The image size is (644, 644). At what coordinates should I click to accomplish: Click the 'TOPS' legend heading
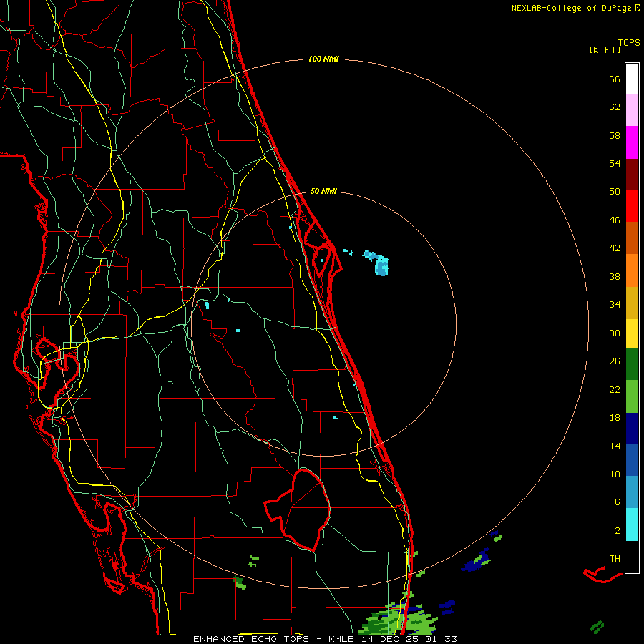pyautogui.click(x=629, y=43)
